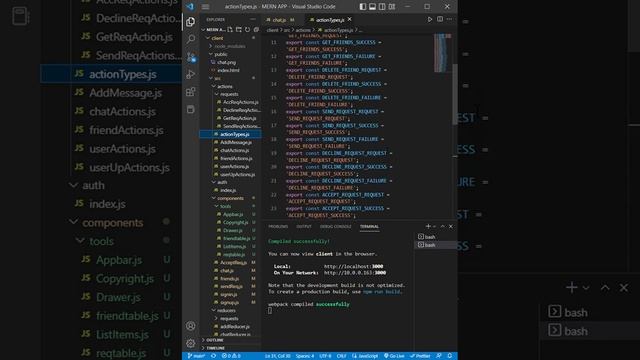Click the Spaces: 4 indentation setting
640x360 pixels.
pyautogui.click(x=305, y=356)
